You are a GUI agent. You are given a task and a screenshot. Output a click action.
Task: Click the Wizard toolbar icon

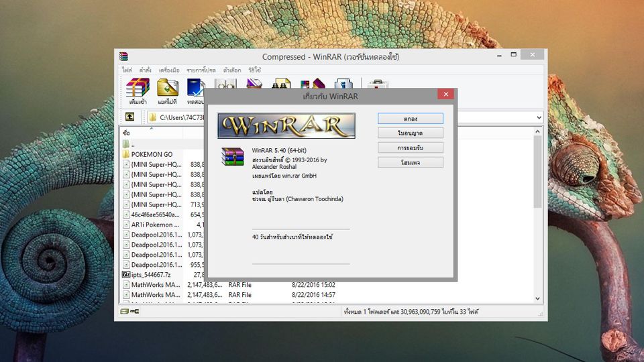pyautogui.click(x=313, y=83)
